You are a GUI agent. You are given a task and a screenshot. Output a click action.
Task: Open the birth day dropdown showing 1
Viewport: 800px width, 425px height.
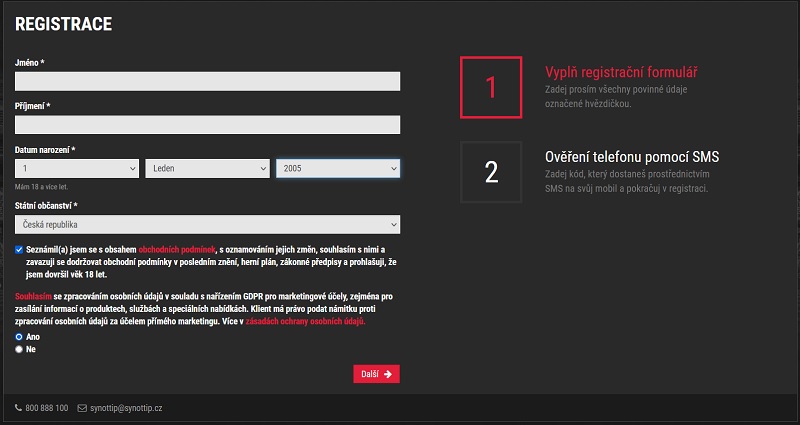coord(77,168)
